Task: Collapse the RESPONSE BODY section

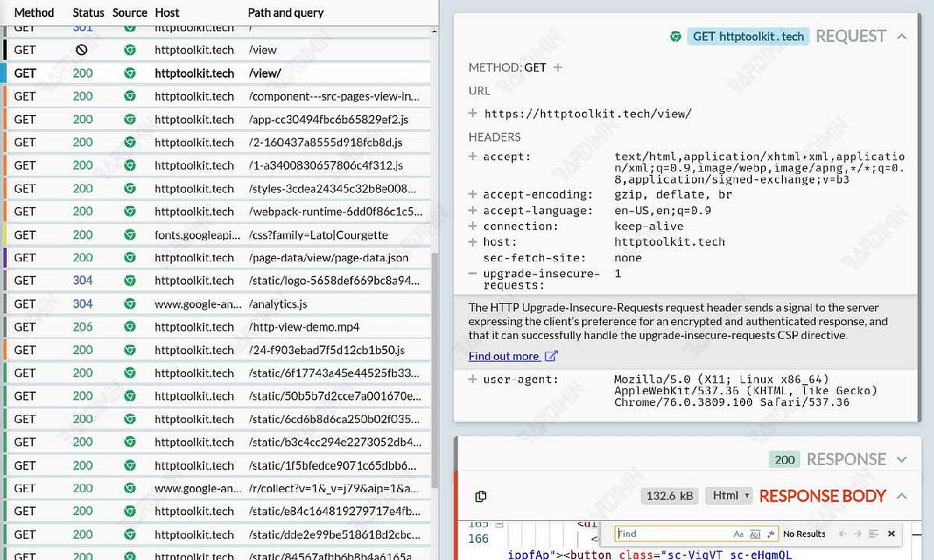Action: tap(901, 496)
